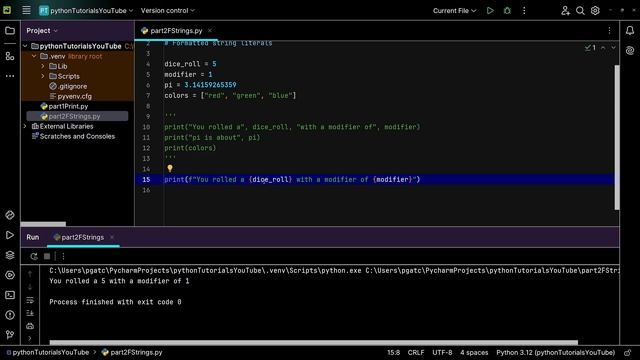Open the Structure tool window icon
The height and width of the screenshot is (360, 640).
pyautogui.click(x=10, y=56)
